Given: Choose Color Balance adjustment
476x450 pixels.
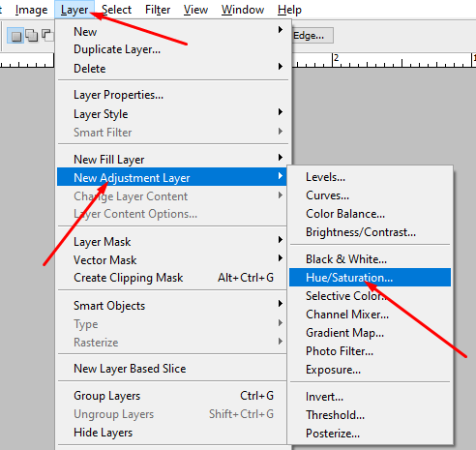Looking at the screenshot, I should point(370,214).
